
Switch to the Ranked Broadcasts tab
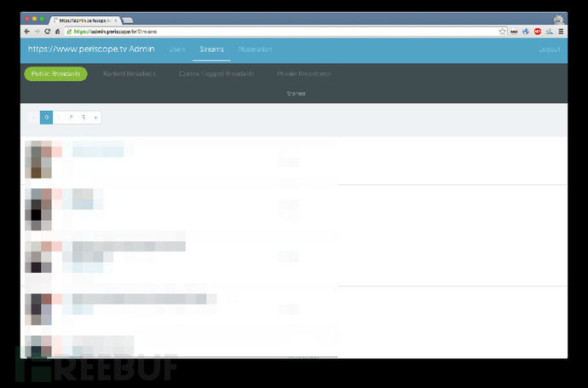coord(130,73)
